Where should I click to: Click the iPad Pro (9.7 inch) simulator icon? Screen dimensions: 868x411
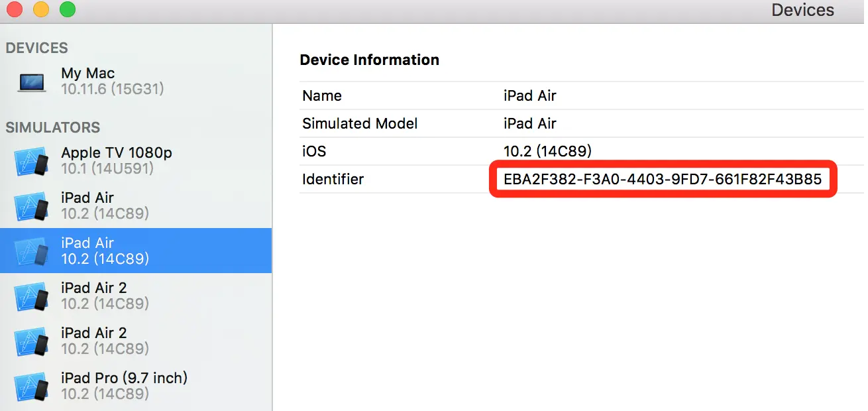point(32,386)
